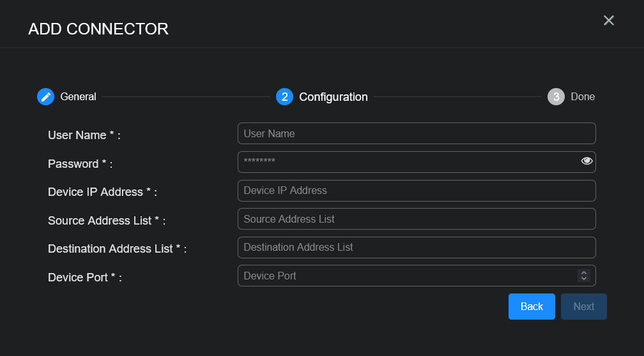644x356 pixels.
Task: Click the step 3 circle icon
Action: (x=556, y=96)
